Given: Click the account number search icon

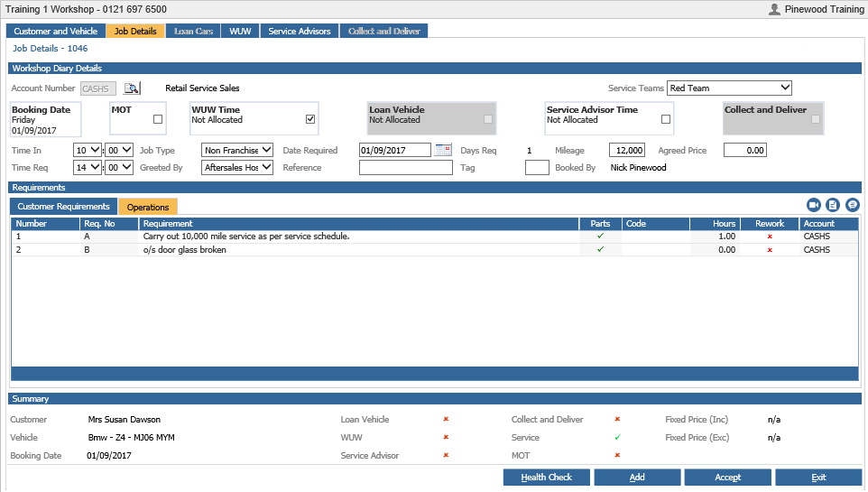Looking at the screenshot, I should (x=132, y=88).
